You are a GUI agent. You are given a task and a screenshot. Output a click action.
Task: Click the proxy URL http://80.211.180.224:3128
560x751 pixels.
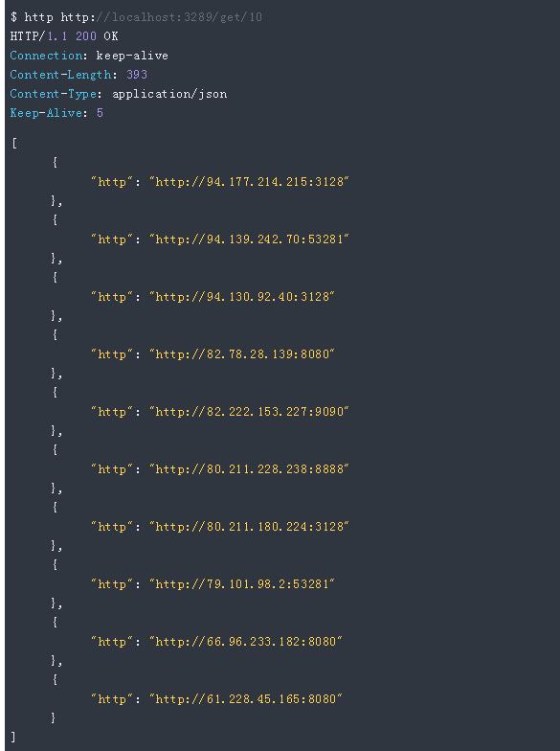[x=249, y=527]
